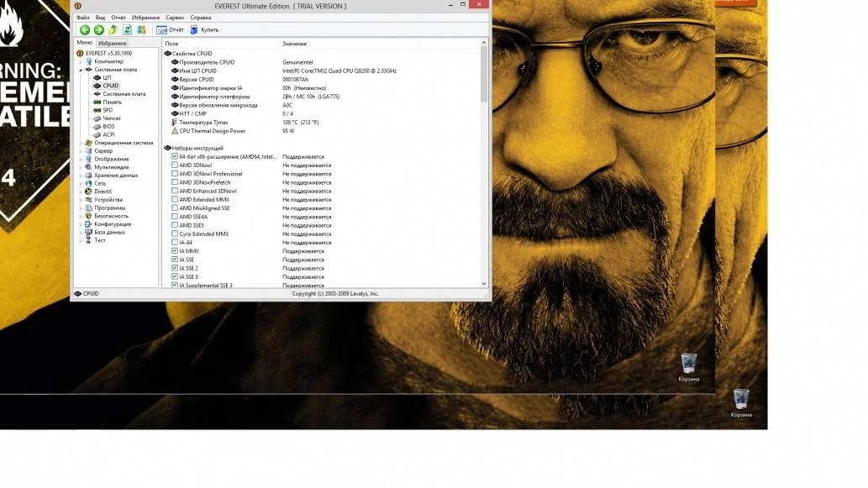Select the ACPI tree item

tap(108, 134)
